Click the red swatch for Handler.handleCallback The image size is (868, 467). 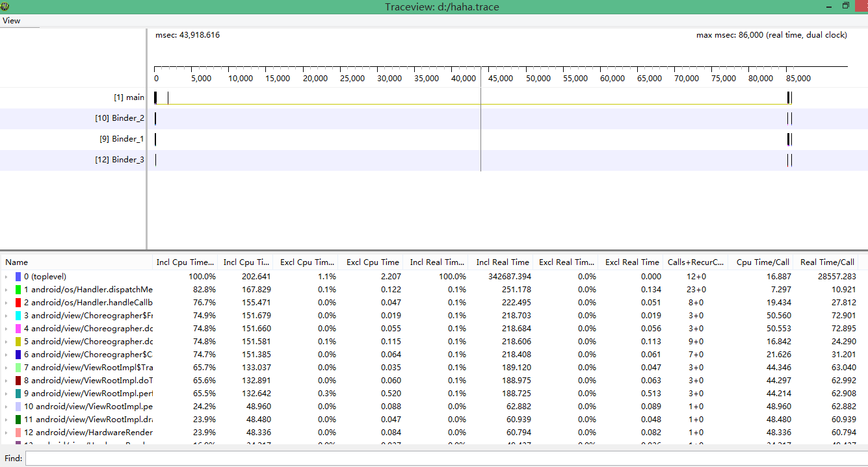pos(18,303)
